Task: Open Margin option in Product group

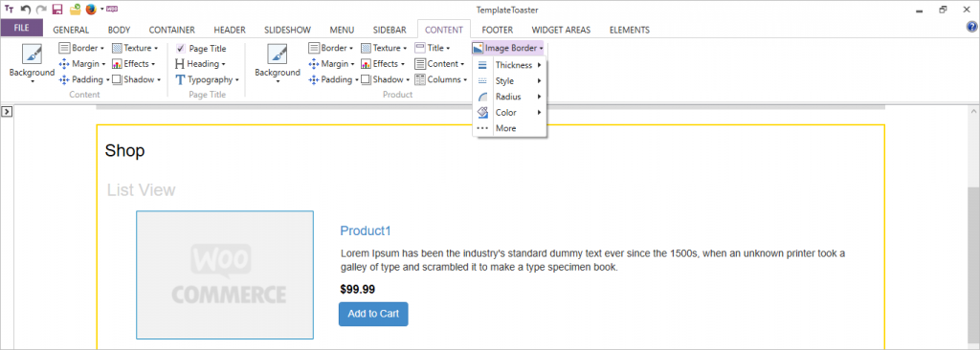Action: pos(331,64)
